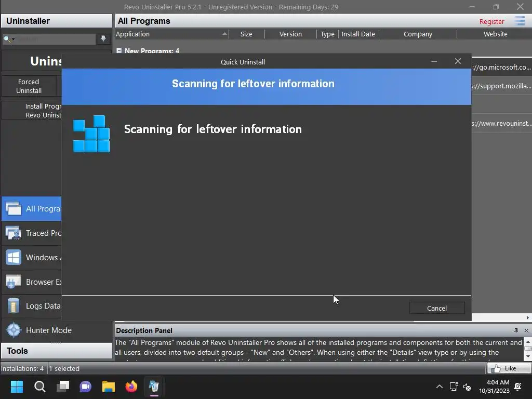Click Install Programs with Revo text
Image resolution: width=532 pixels, height=399 pixels.
pos(43,111)
